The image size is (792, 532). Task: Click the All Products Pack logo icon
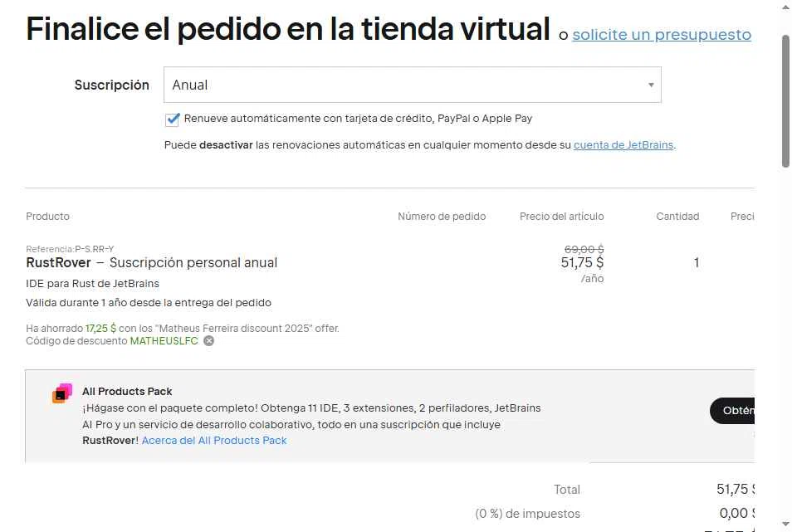click(x=62, y=393)
